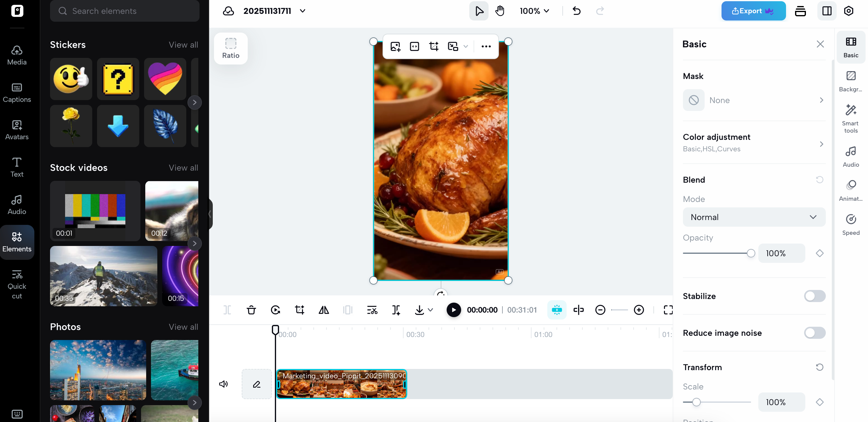Image resolution: width=868 pixels, height=422 pixels.
Task: Enable the Stabilize toggle
Action: pos(814,296)
